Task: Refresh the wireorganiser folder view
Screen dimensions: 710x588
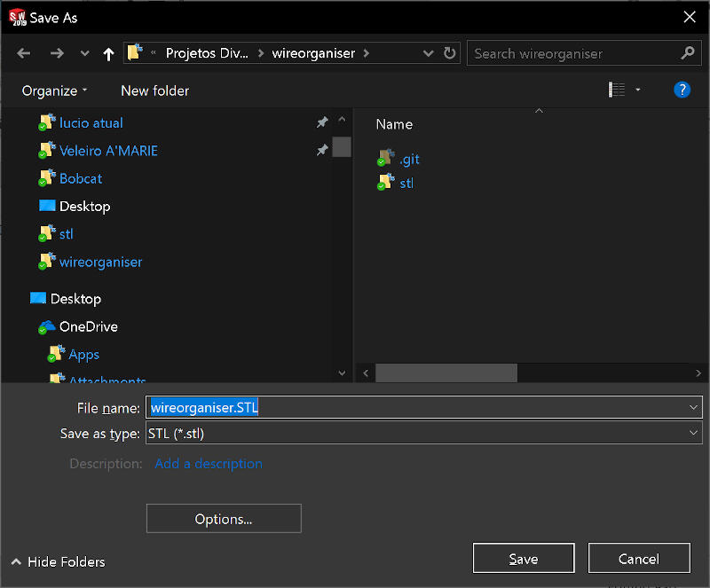Action: pos(450,53)
